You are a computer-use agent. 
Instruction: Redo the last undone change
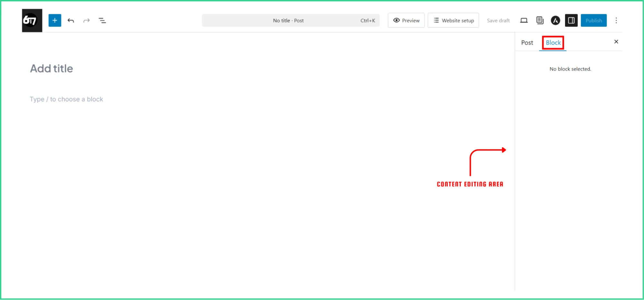coord(86,21)
